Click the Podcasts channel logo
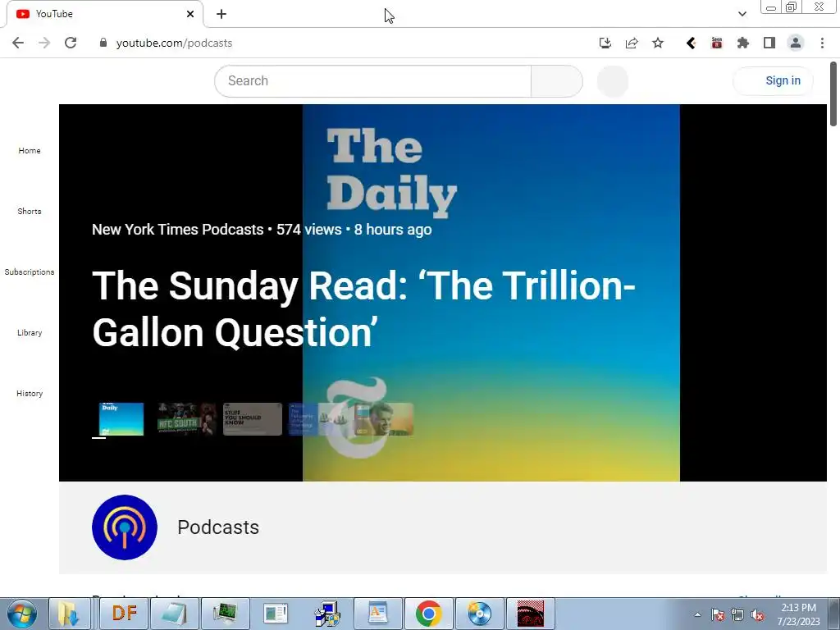 point(125,527)
